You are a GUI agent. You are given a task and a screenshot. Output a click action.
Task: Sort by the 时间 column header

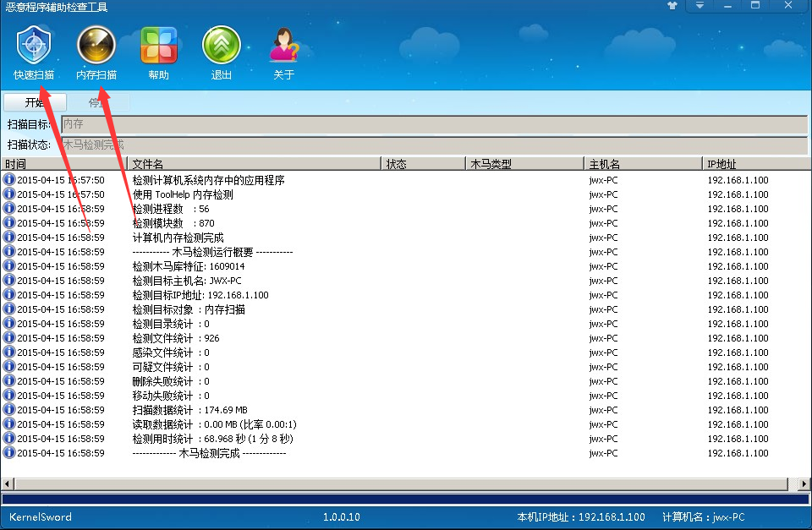(x=64, y=164)
